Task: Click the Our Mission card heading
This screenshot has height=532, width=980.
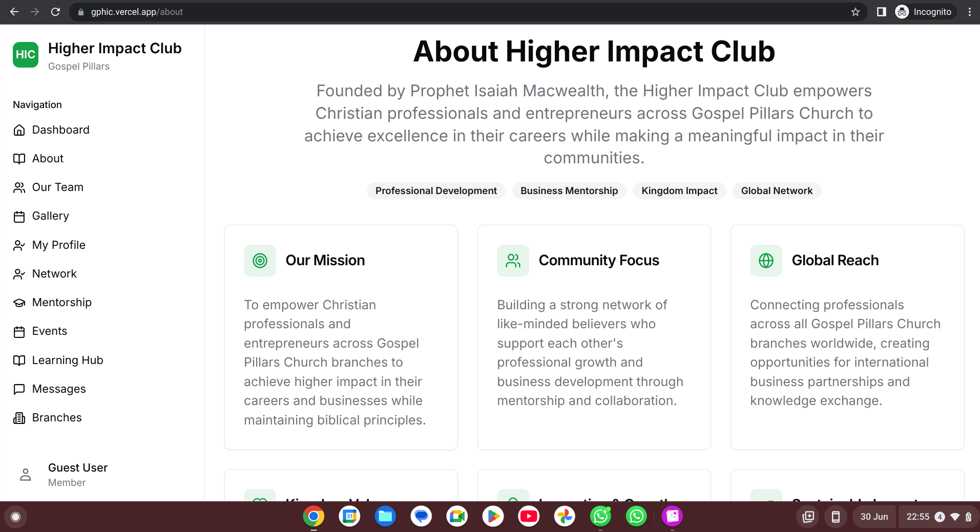Action: (325, 261)
